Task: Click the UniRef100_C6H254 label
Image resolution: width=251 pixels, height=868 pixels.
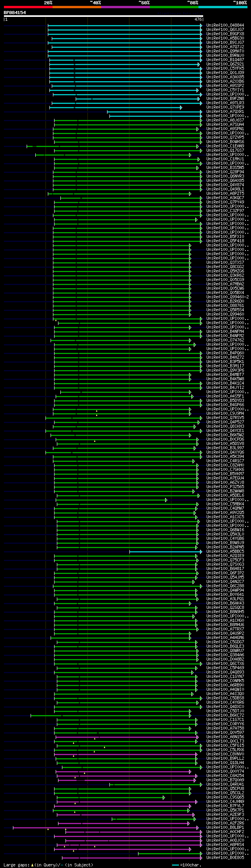Action: [x=225, y=776]
